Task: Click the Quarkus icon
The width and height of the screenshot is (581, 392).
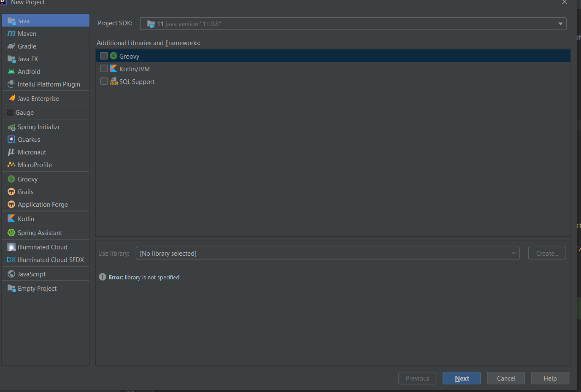Action: coord(11,139)
